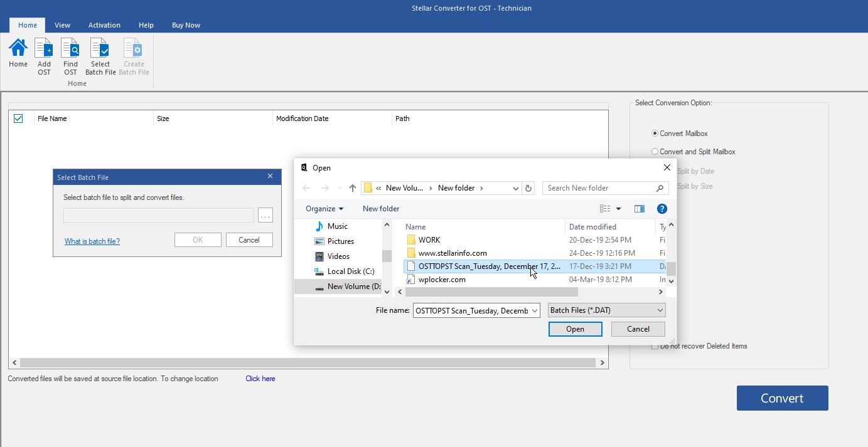
Task: Open the Organize dropdown menu
Action: tap(324, 209)
